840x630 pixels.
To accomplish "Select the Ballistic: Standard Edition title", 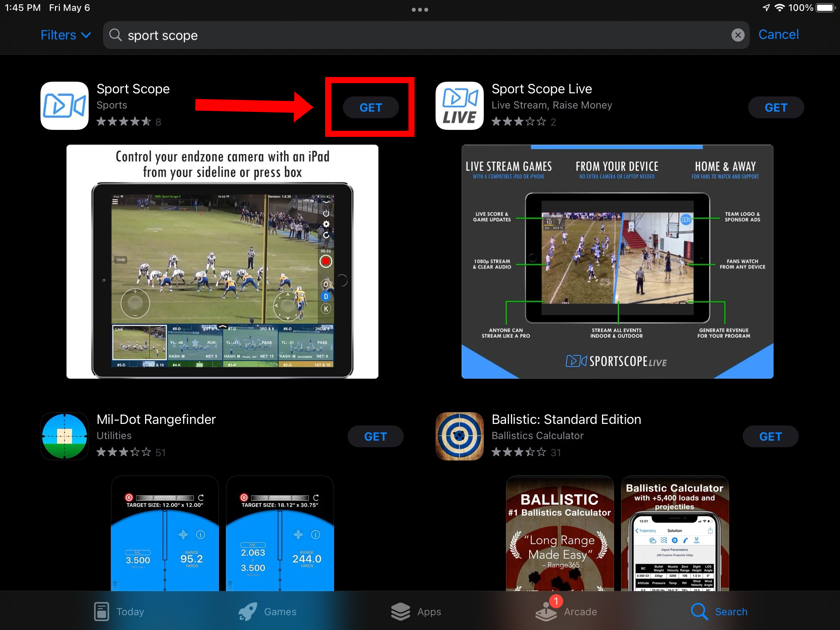I will click(x=566, y=419).
